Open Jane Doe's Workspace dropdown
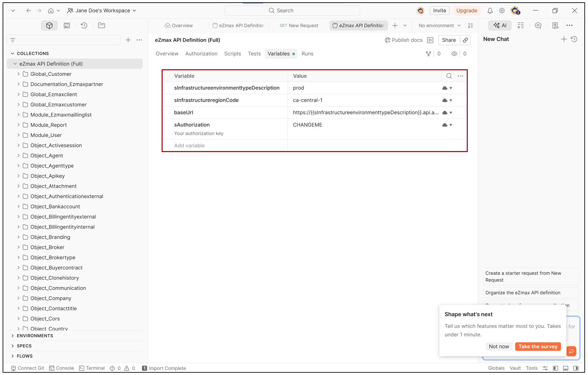This screenshot has height=375, width=588. [102, 11]
